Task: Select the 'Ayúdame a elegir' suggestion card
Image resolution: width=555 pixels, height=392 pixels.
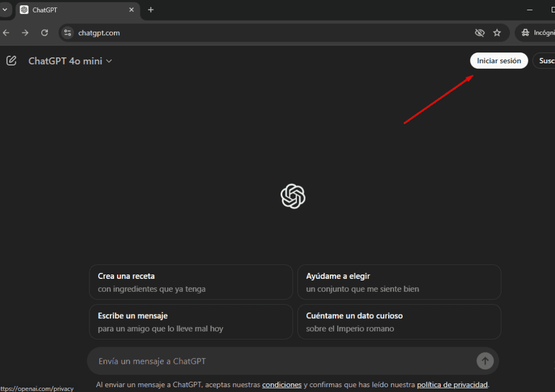Action: (x=399, y=282)
